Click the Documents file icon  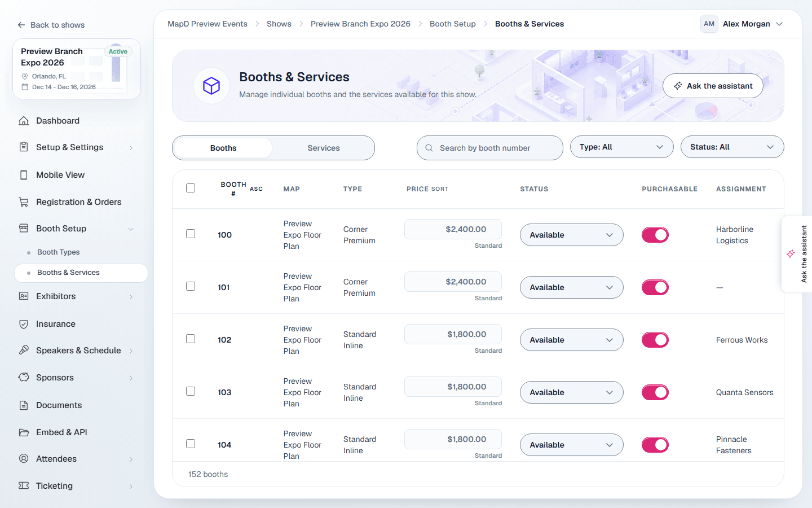(x=24, y=405)
